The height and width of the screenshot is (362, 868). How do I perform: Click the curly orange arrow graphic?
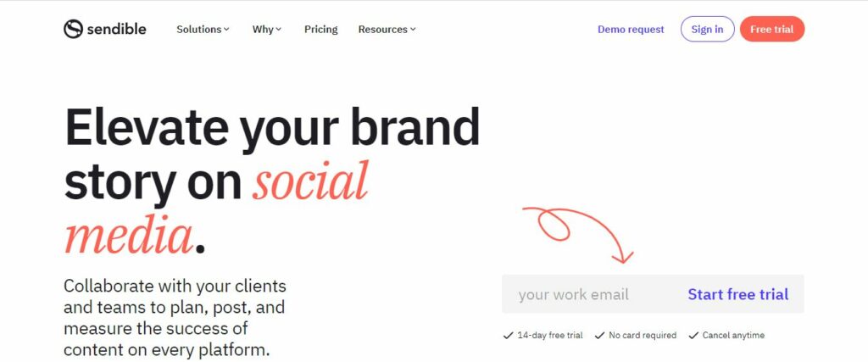[x=578, y=235]
